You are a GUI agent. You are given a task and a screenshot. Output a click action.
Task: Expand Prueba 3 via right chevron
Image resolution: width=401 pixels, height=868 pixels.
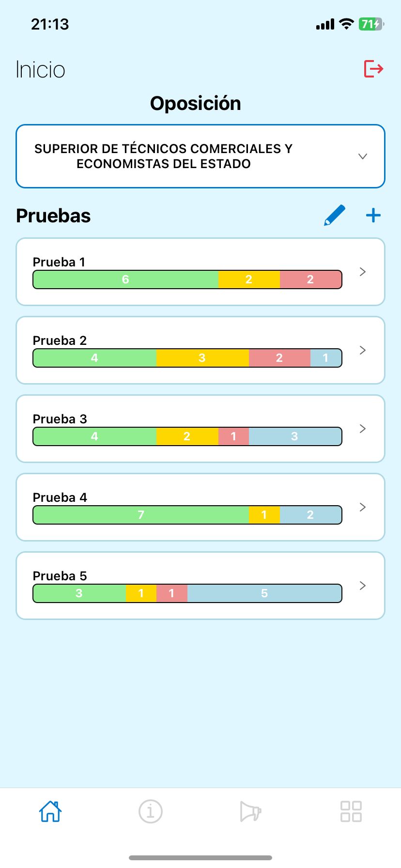click(362, 429)
